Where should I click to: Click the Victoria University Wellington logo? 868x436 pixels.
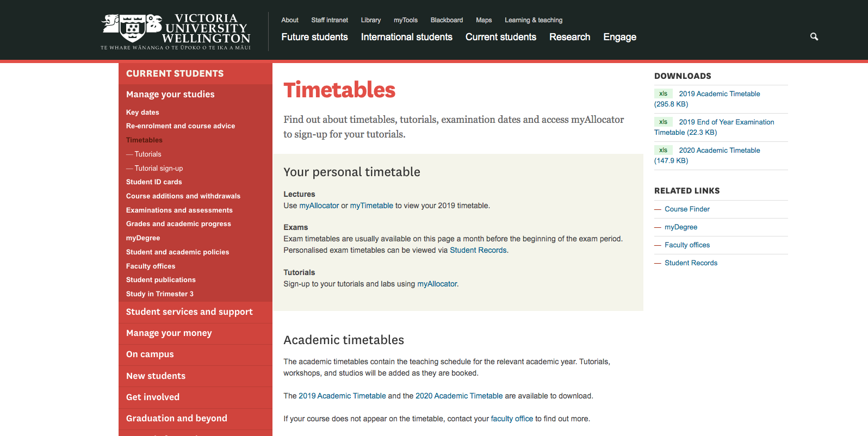click(x=176, y=32)
